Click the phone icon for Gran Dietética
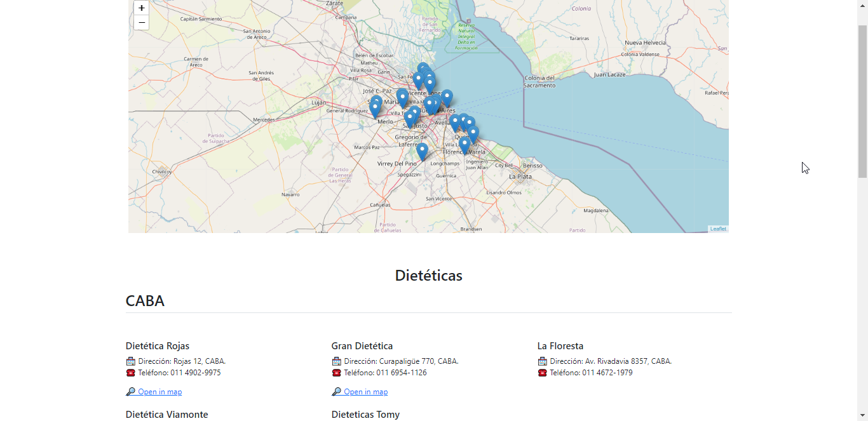Screen dimensions: 868x421 [x=337, y=373]
